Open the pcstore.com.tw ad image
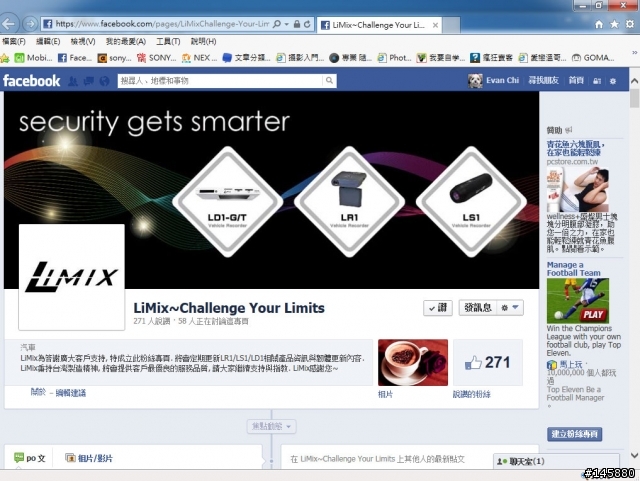Viewport: 640px width, 481px height. pyautogui.click(x=578, y=189)
